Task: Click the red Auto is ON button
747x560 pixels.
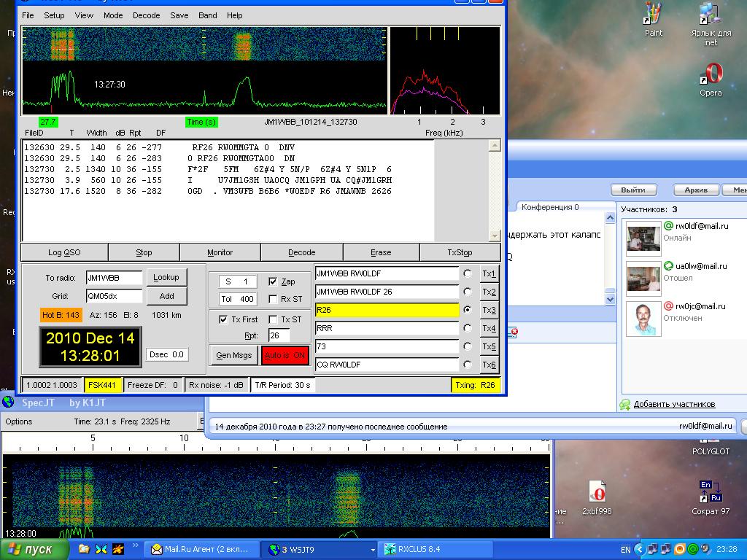Action: pos(285,355)
